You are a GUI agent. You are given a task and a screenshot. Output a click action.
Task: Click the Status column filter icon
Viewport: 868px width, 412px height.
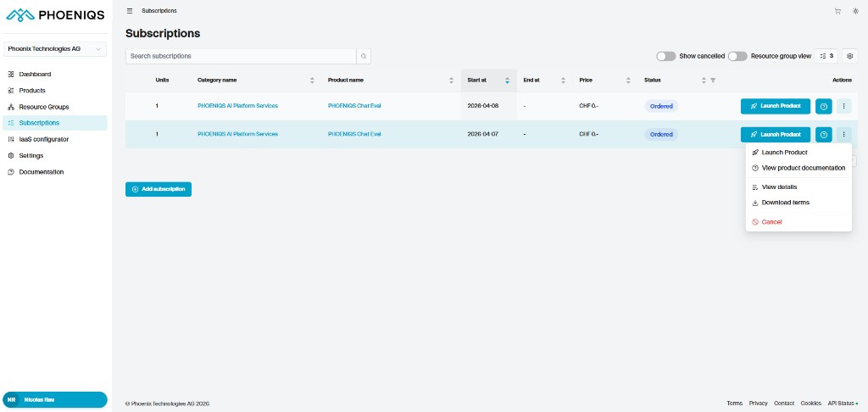713,81
